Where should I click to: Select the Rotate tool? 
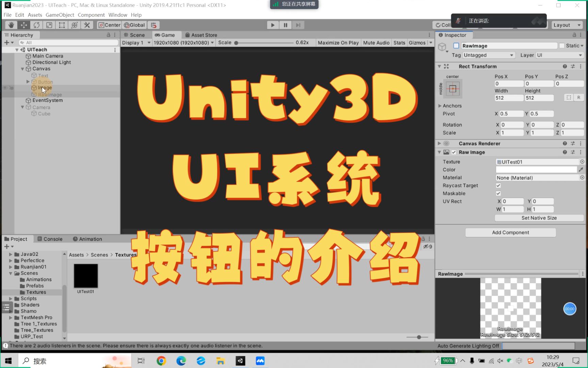click(36, 25)
